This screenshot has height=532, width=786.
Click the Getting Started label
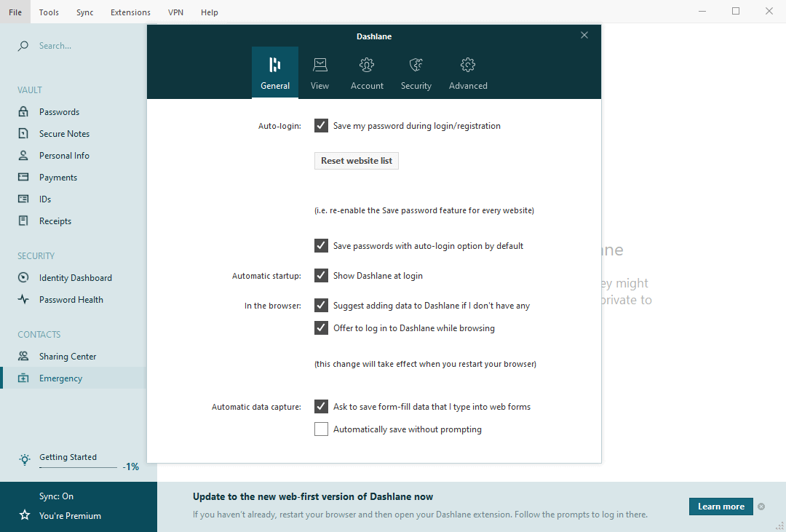pos(68,457)
